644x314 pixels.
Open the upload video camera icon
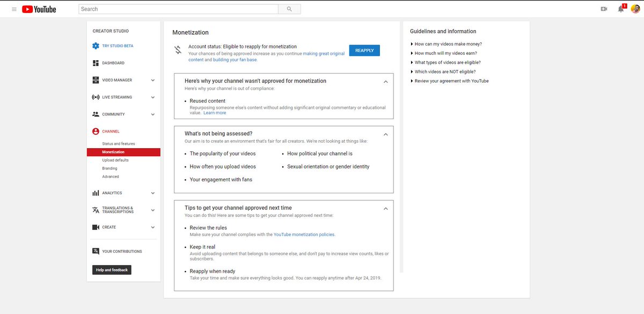[x=604, y=9]
